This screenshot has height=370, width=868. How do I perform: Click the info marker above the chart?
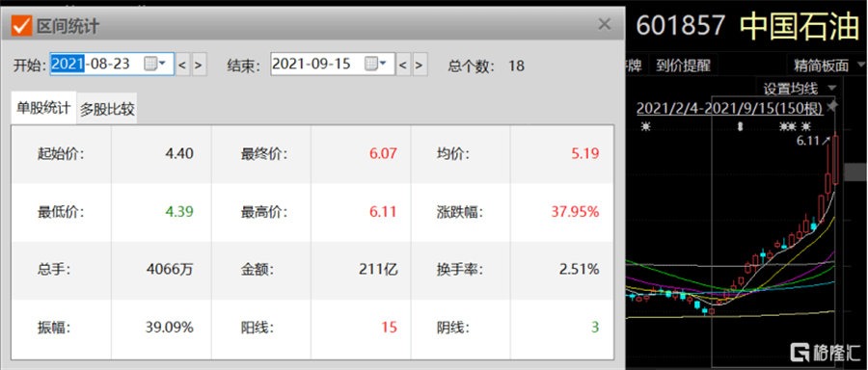point(740,126)
